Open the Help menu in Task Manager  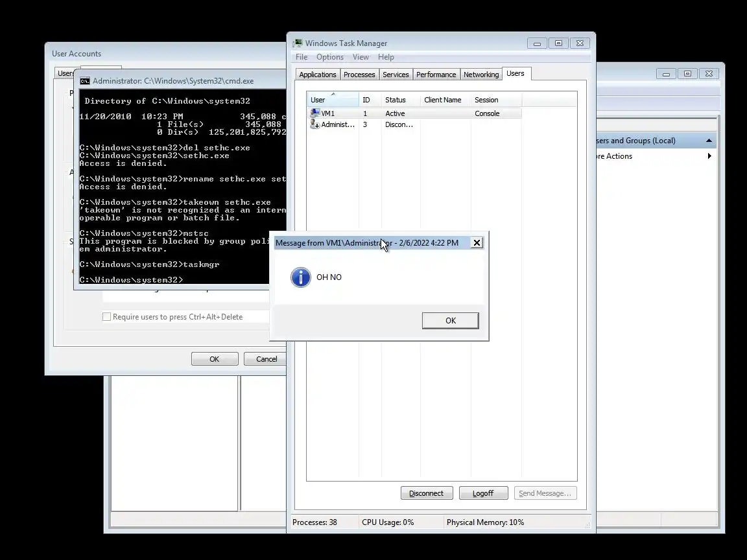(x=386, y=57)
